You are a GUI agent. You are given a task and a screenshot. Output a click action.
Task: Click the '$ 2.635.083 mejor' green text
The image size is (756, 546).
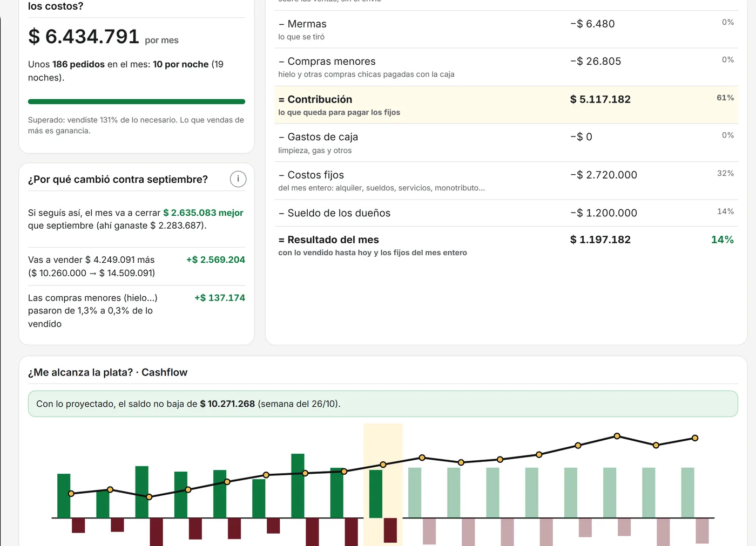203,213
